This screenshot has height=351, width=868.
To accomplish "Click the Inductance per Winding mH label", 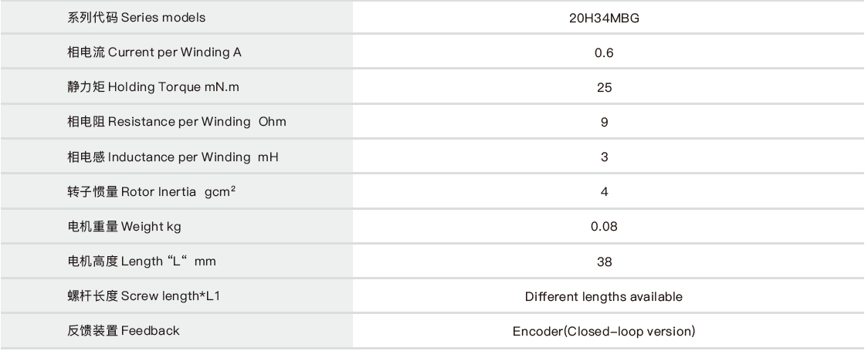I will pos(172,157).
